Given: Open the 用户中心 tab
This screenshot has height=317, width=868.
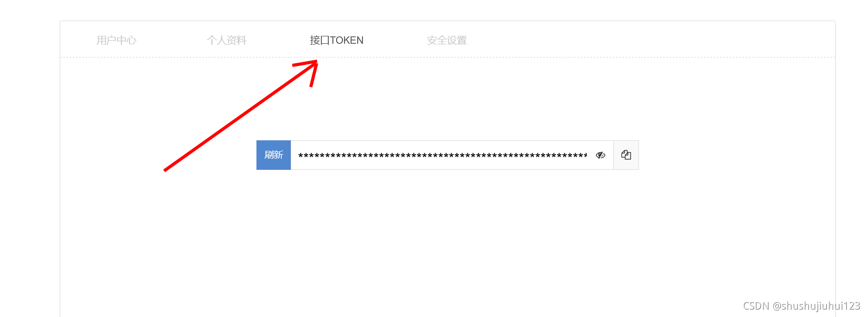Looking at the screenshot, I should [117, 40].
